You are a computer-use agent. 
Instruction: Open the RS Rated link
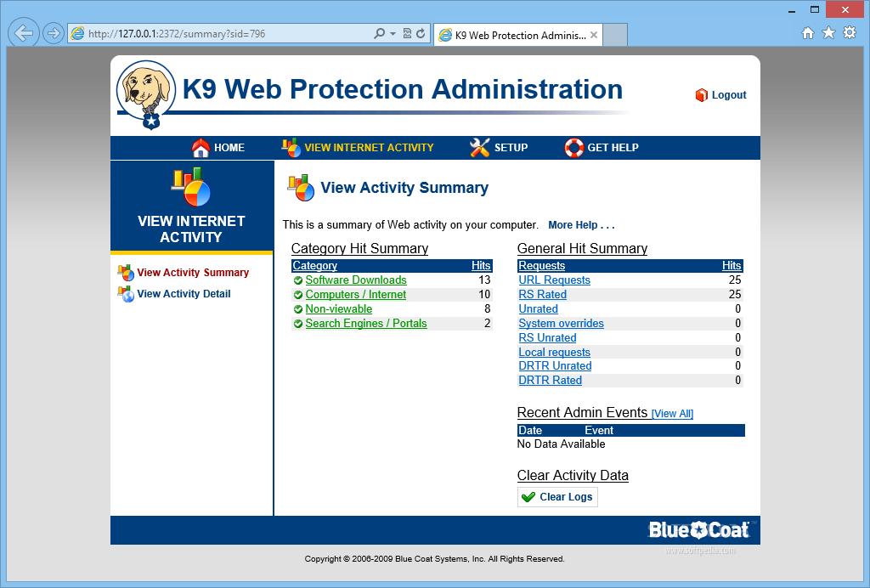pyautogui.click(x=543, y=295)
